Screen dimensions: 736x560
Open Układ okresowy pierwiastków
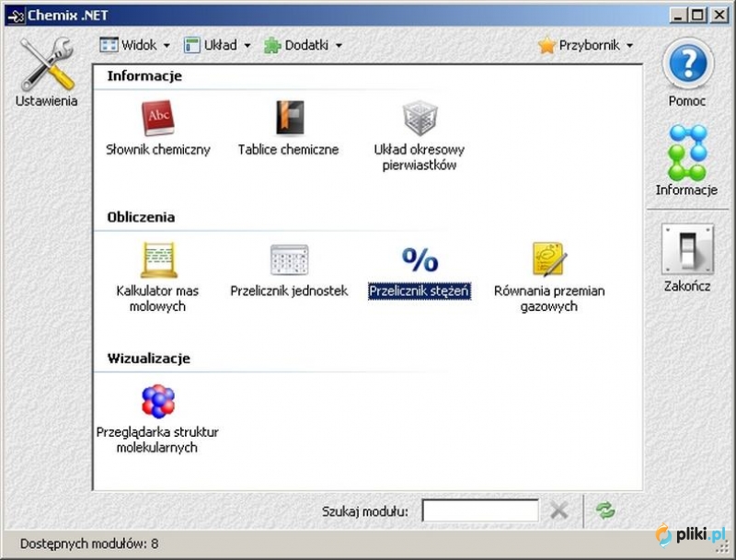click(420, 135)
